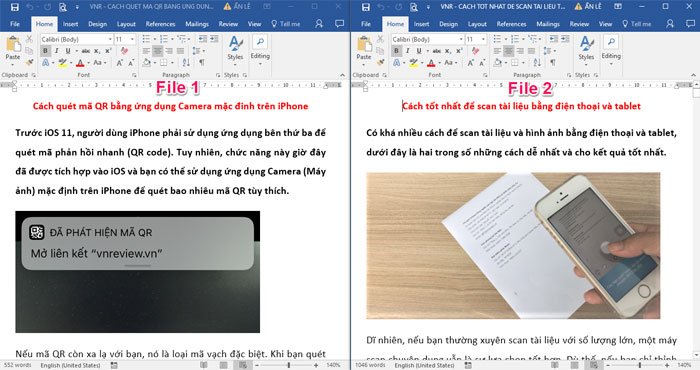Toggle paragraph marks in right window
The image size is (700, 370).
click(553, 62)
